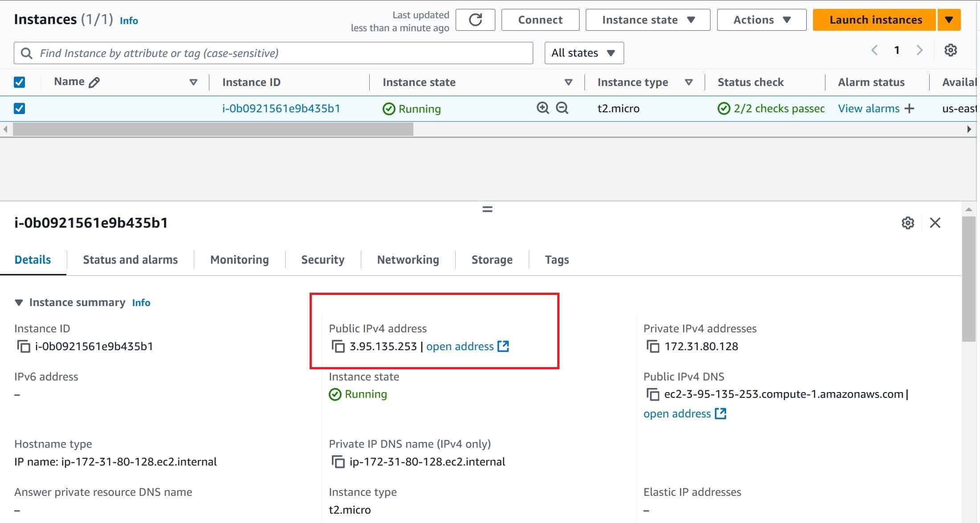The image size is (980, 523).
Task: Click the Connect button
Action: [x=540, y=20]
